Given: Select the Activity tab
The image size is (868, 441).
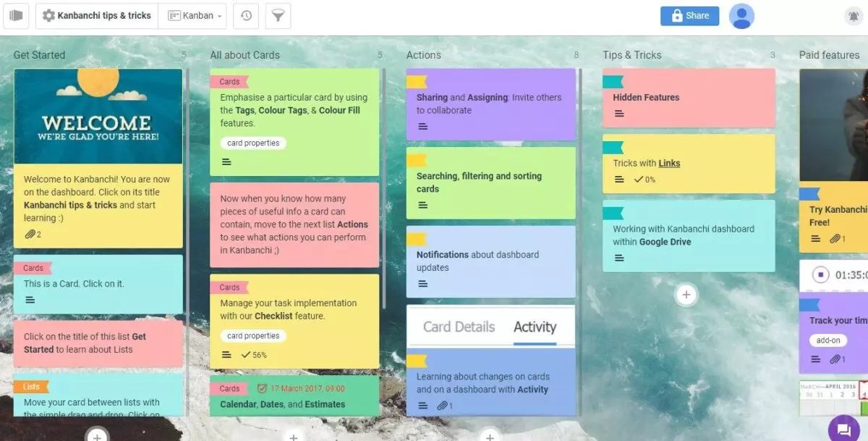Looking at the screenshot, I should (535, 327).
